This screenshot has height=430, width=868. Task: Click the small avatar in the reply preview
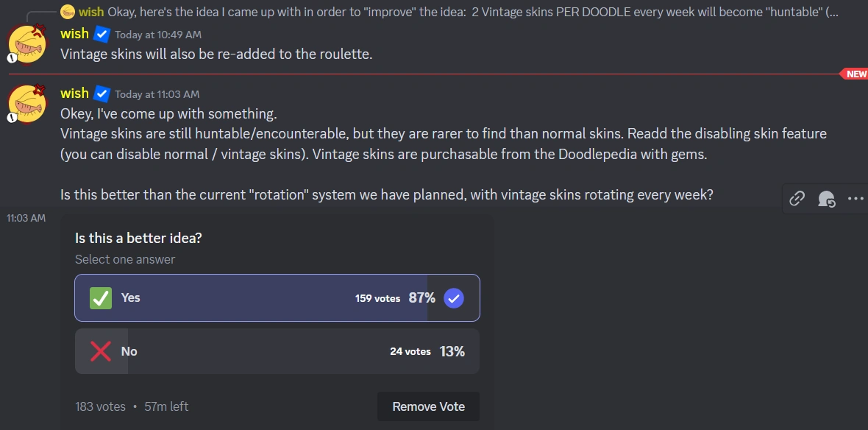[68, 12]
